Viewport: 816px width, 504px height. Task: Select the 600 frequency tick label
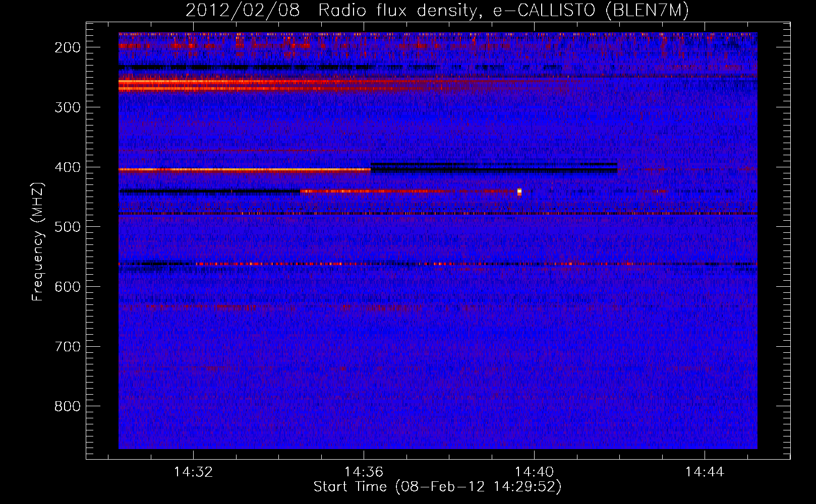pyautogui.click(x=67, y=287)
